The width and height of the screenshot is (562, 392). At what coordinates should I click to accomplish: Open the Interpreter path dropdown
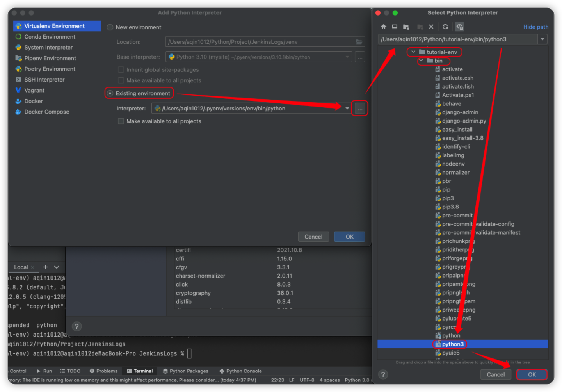pos(347,109)
